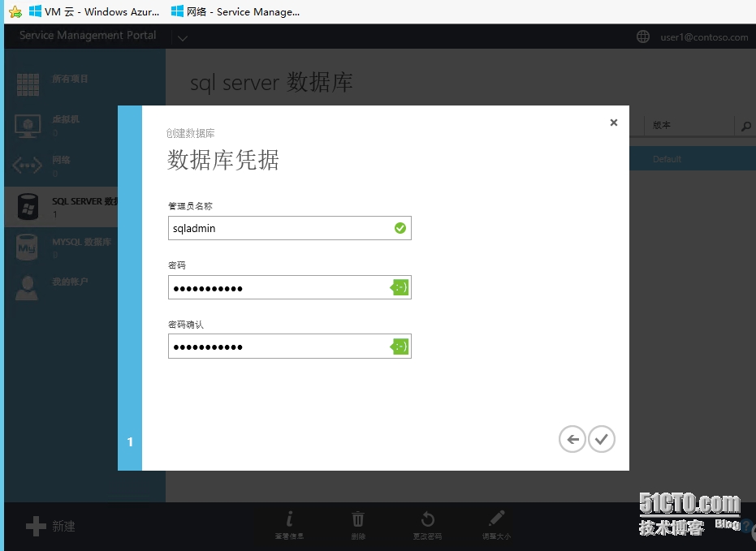Confirm with the checkmark button

coord(601,439)
